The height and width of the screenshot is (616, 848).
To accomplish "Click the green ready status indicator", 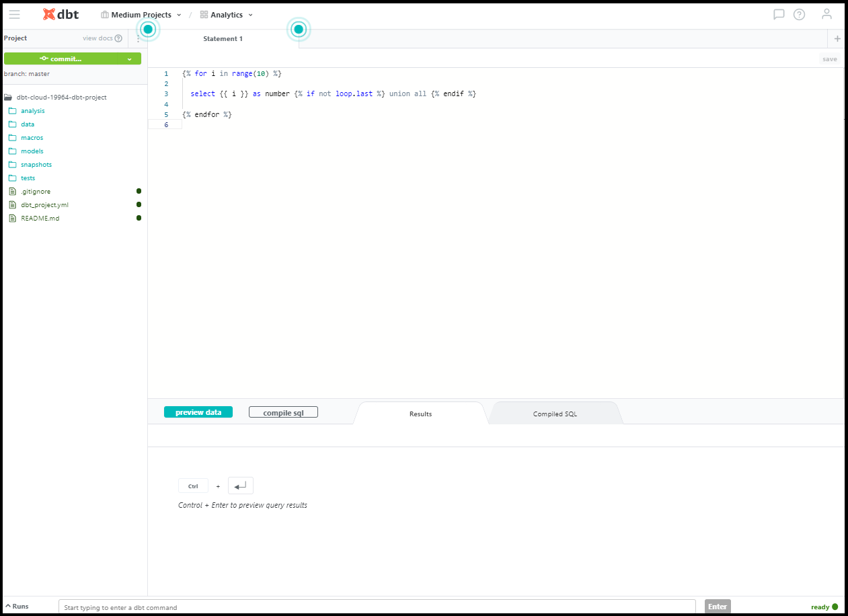I will pos(835,607).
